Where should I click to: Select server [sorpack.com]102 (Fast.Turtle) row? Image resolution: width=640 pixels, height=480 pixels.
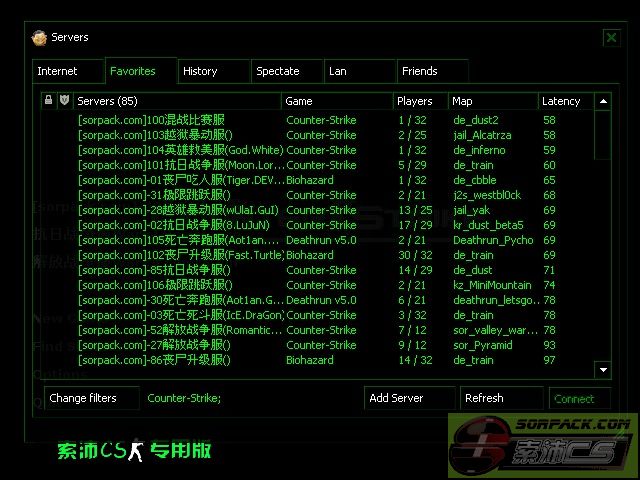pos(317,255)
